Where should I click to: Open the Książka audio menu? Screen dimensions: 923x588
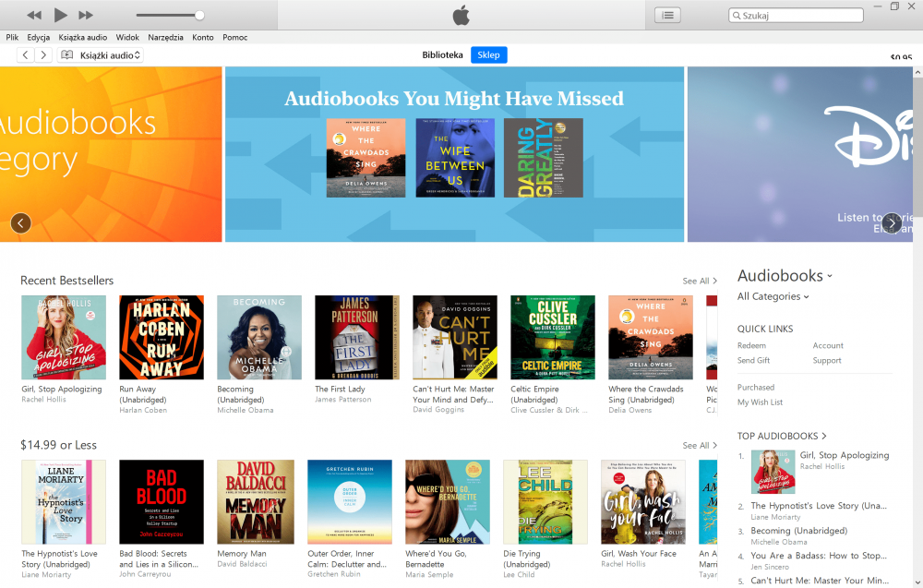tap(82, 37)
